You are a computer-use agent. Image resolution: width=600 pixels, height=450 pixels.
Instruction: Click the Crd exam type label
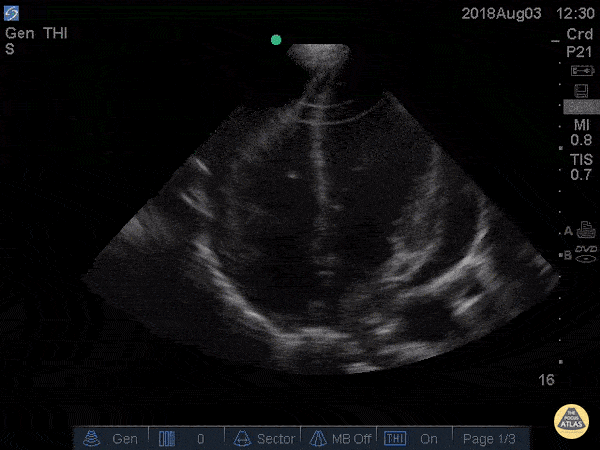click(580, 34)
